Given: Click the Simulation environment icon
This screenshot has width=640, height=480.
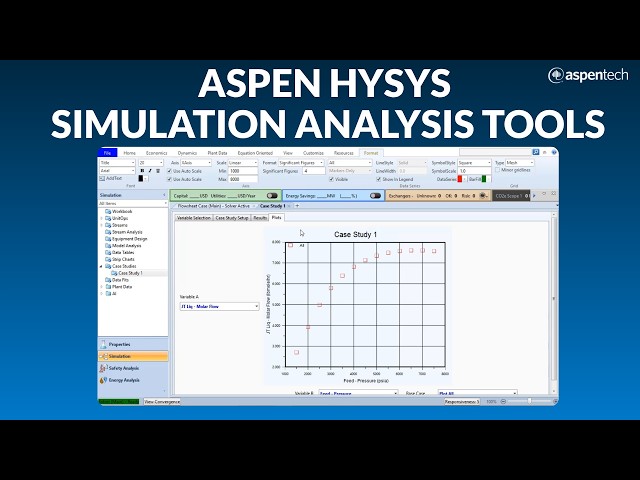Looking at the screenshot, I should 103,356.
